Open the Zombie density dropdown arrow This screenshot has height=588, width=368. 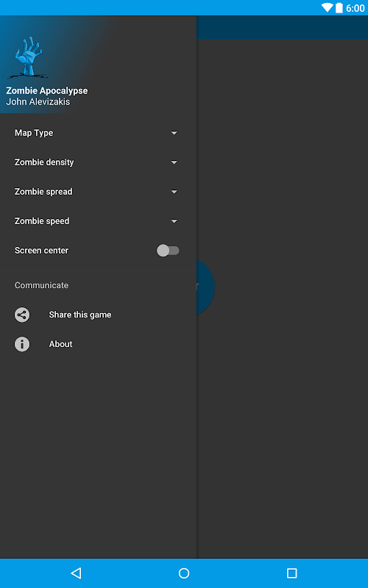click(174, 162)
